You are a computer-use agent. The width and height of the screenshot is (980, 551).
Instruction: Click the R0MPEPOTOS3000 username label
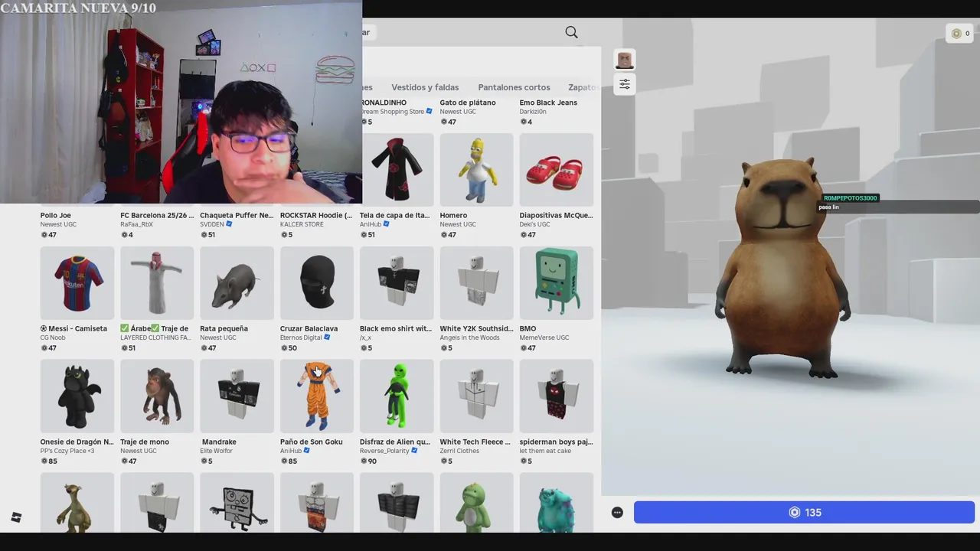tap(850, 198)
